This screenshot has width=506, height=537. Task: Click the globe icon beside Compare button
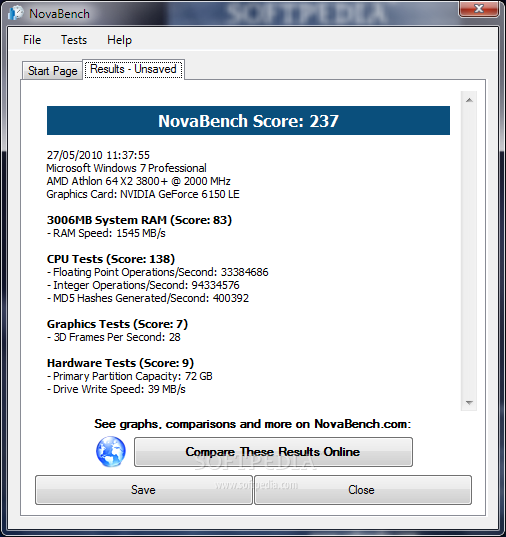point(111,452)
